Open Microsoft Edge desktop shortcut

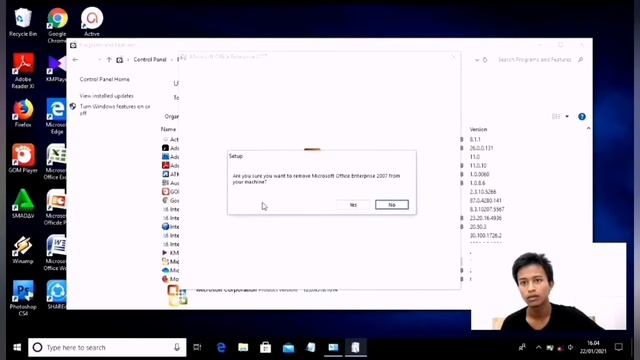pos(56,116)
